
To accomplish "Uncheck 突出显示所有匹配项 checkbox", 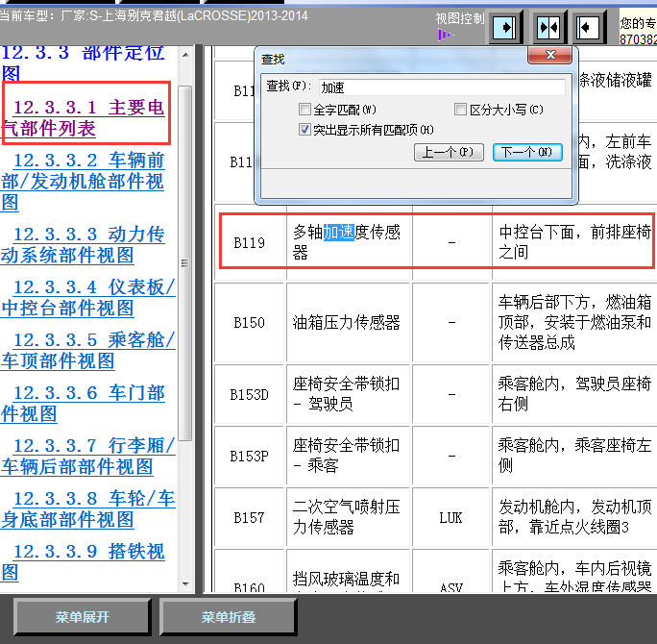I will tap(304, 130).
